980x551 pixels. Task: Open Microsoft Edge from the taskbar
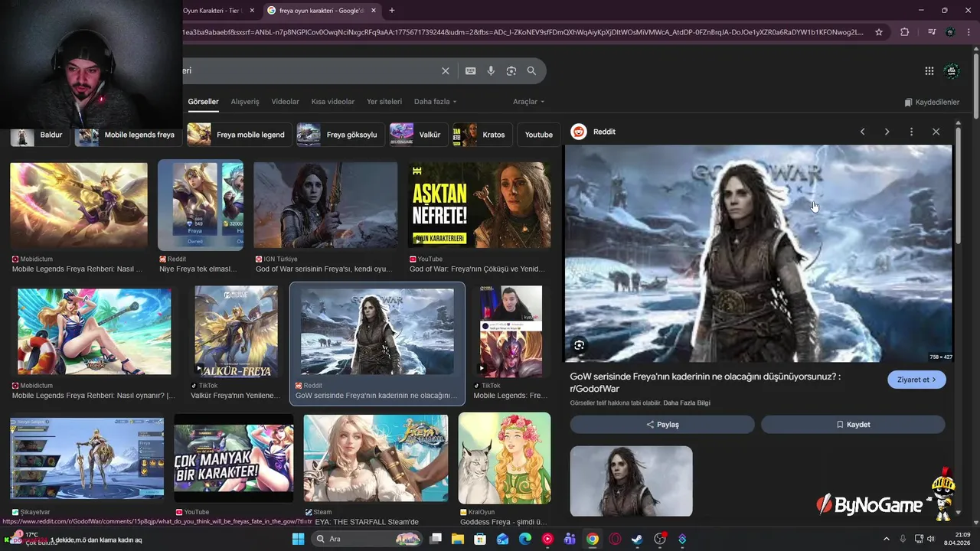click(525, 539)
